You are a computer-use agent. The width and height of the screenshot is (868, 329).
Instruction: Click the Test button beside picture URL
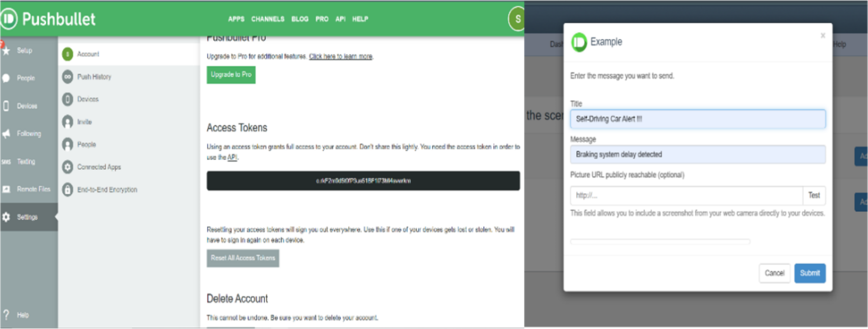coord(814,196)
